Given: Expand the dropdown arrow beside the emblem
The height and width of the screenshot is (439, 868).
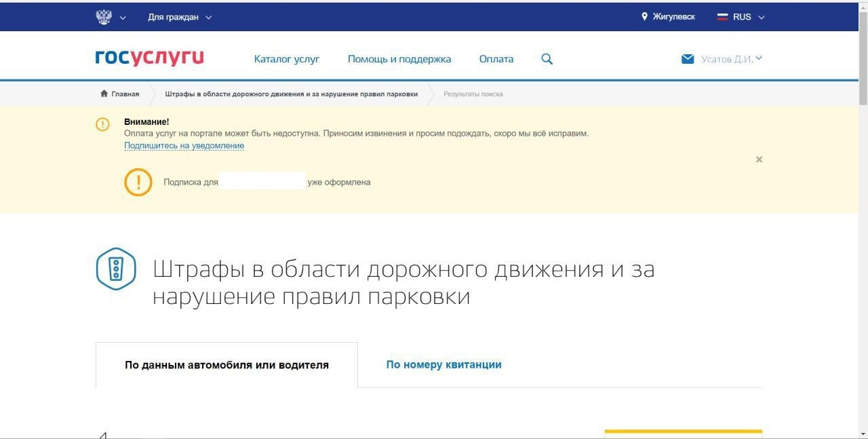Looking at the screenshot, I should pyautogui.click(x=123, y=18).
